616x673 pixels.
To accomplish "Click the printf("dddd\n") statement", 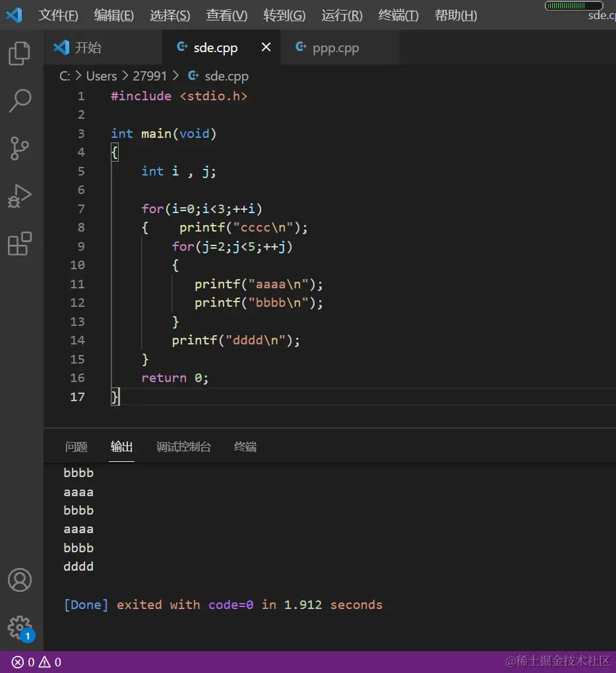I will point(236,340).
